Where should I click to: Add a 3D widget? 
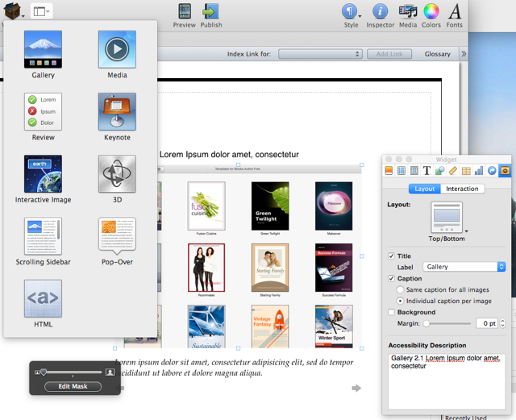pyautogui.click(x=117, y=174)
